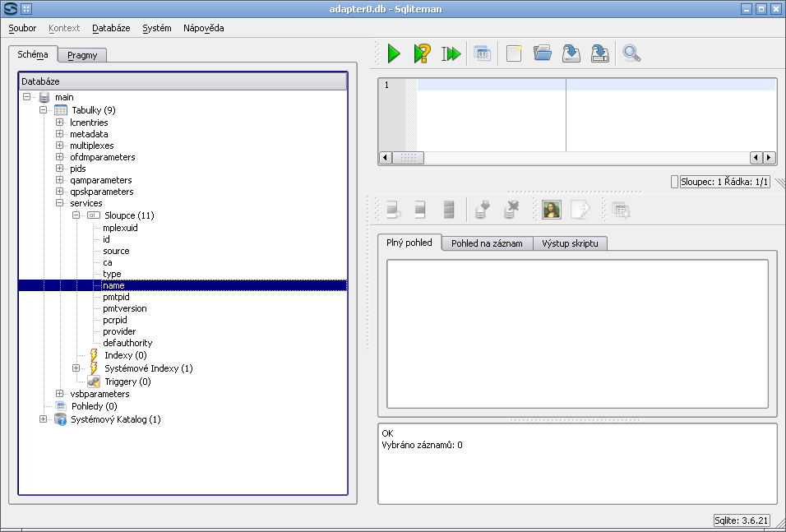
Task: Create a new blank SQL file
Action: 514,53
